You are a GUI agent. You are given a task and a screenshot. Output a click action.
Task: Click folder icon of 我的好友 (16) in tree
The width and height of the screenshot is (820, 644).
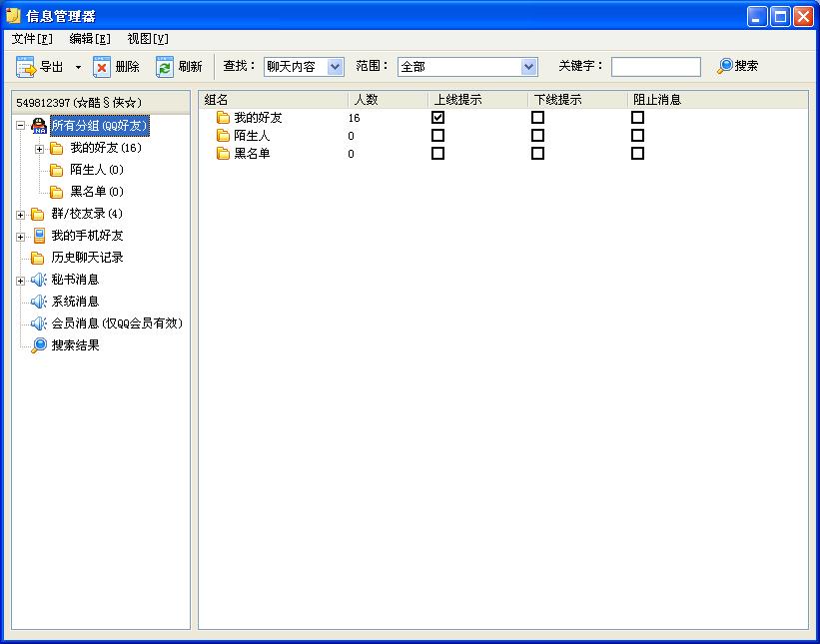click(57, 149)
